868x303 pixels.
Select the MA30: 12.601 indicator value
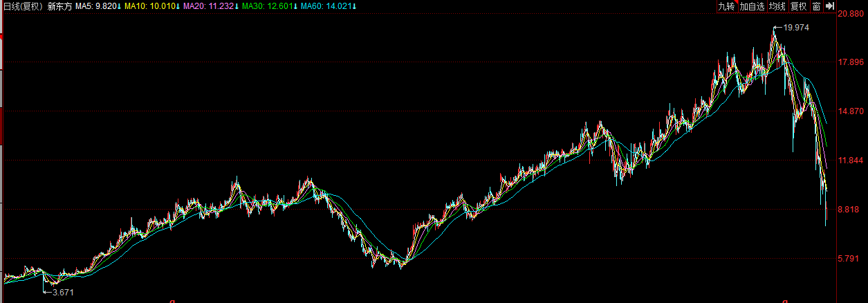(x=270, y=6)
